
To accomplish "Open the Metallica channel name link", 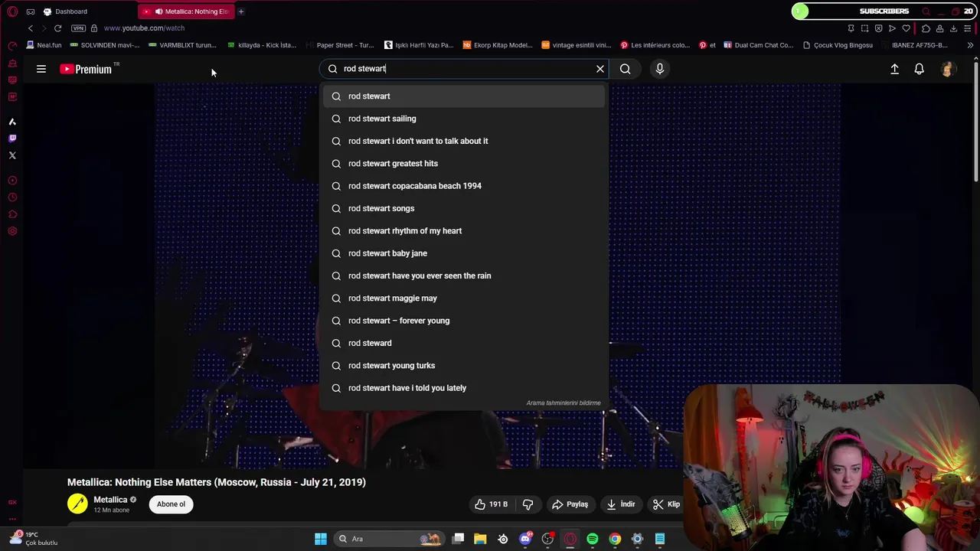I will pyautogui.click(x=110, y=500).
